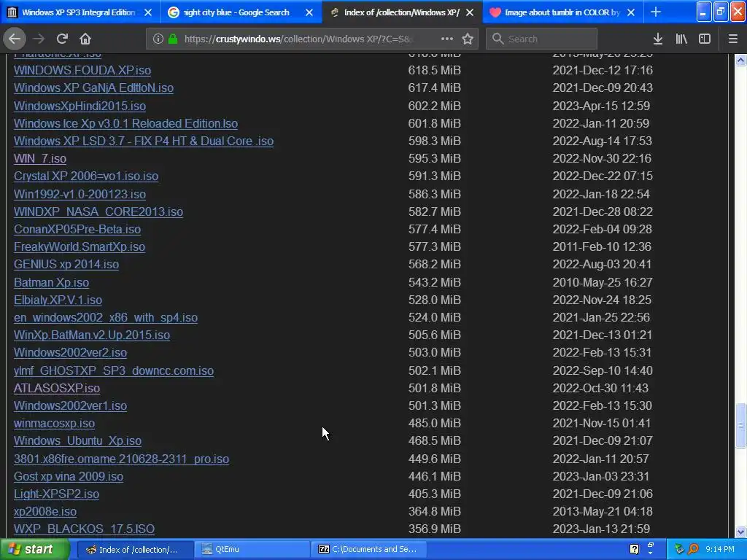The height and width of the screenshot is (560, 747).
Task: Open Batman Xp.iso link
Action: click(x=52, y=282)
